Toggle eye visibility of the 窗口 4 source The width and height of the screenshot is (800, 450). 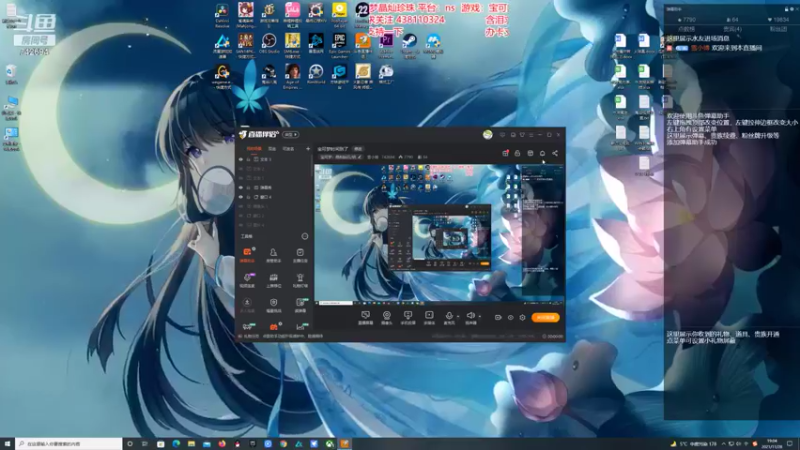241,197
